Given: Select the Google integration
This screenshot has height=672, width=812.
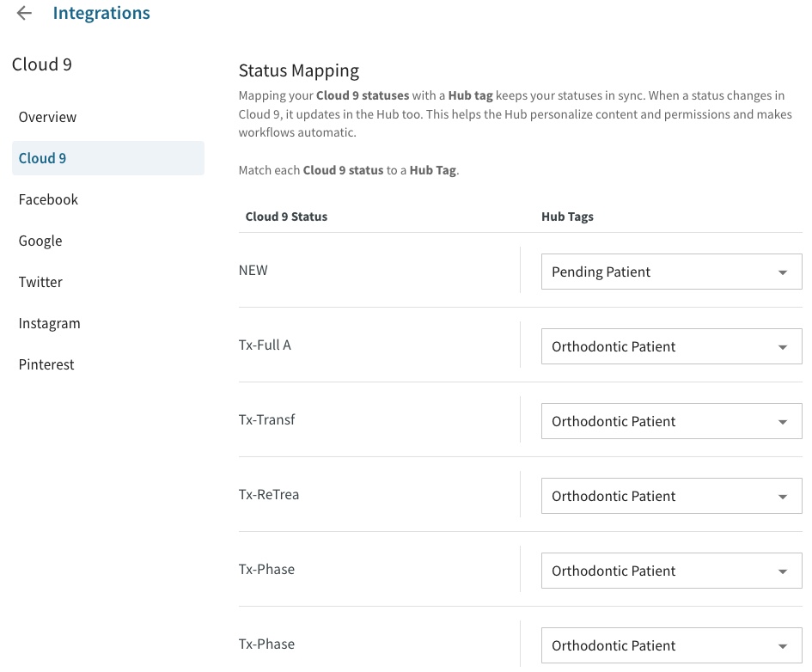Looking at the screenshot, I should pyautogui.click(x=40, y=241).
